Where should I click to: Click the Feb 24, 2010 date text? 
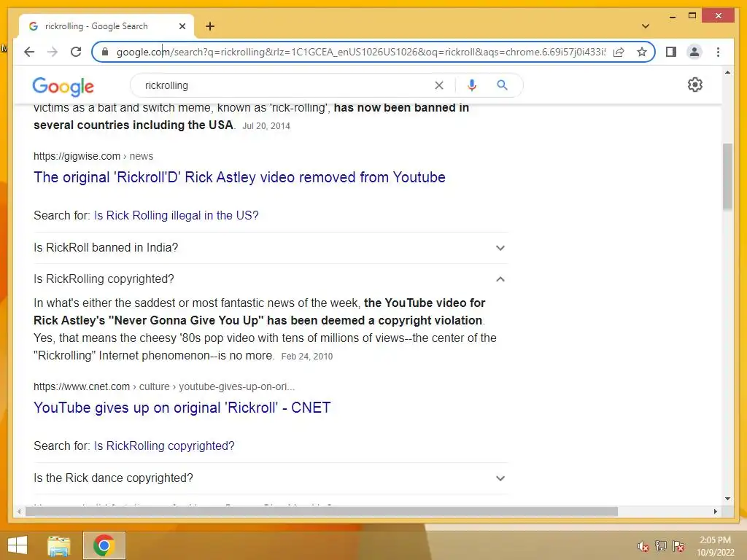pyautogui.click(x=307, y=356)
